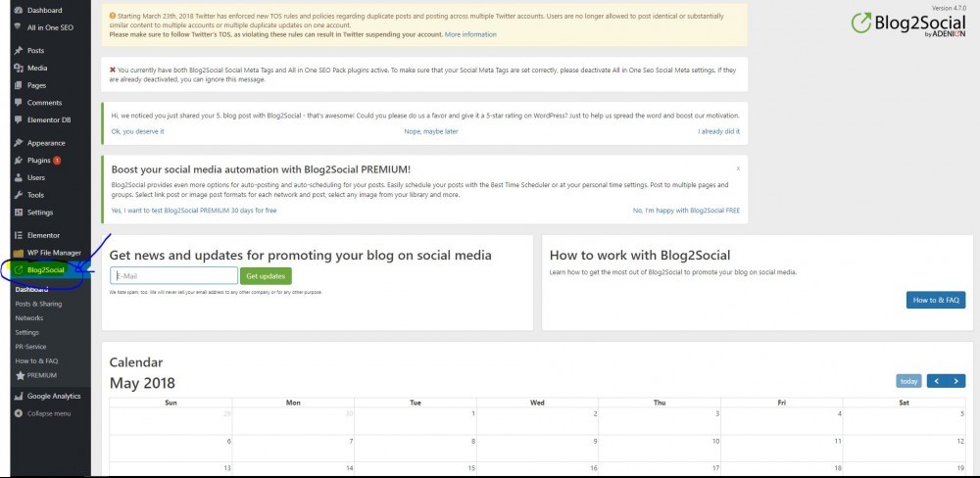Click the Appearance menu label
This screenshot has height=478, width=980.
point(46,143)
